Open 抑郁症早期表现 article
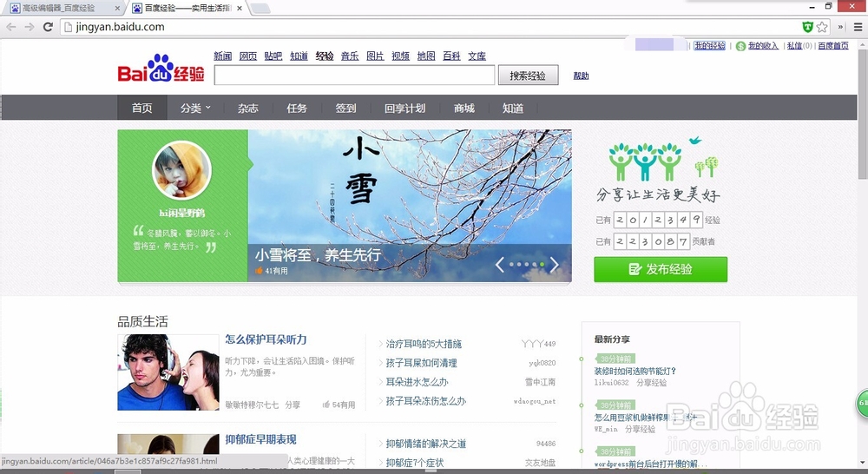This screenshot has height=474, width=868. coord(260,439)
